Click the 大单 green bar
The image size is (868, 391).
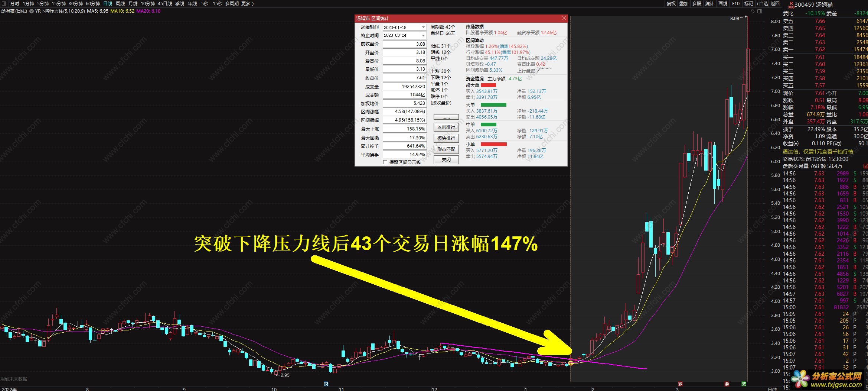(493, 105)
